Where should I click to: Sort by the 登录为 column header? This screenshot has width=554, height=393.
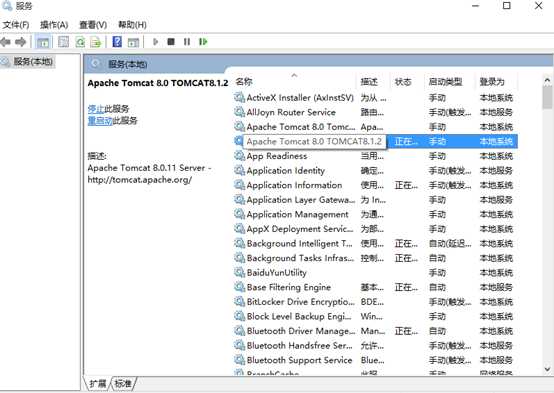tap(497, 82)
